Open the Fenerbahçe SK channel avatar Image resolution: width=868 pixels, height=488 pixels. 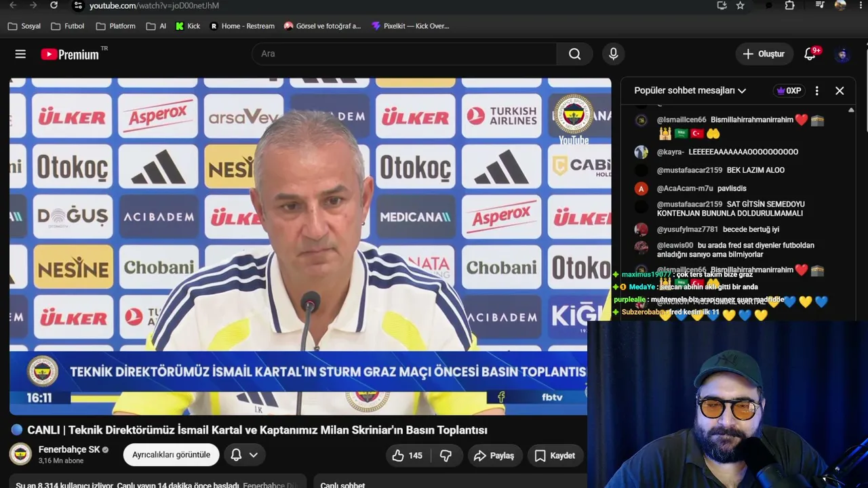coord(20,454)
